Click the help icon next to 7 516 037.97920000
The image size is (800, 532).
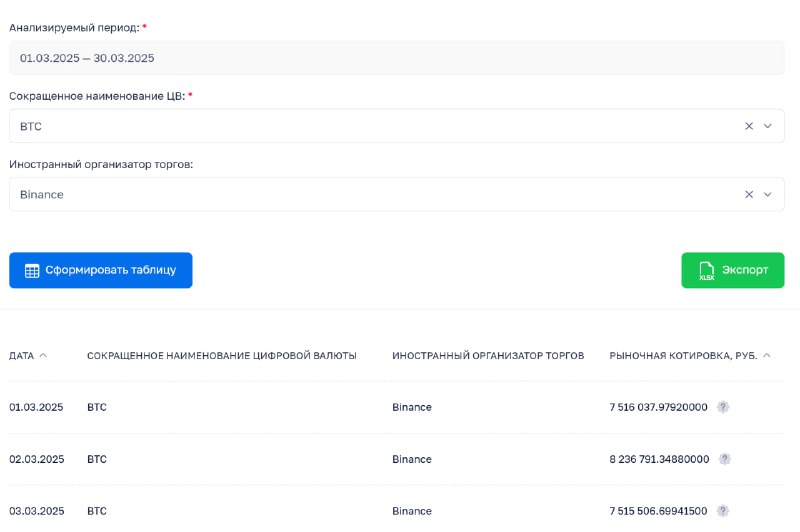coord(722,407)
